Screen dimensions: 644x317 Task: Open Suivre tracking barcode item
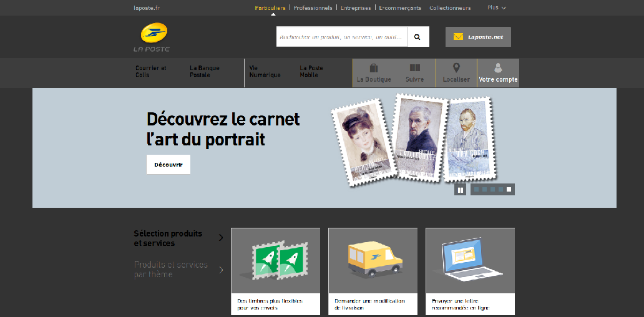click(x=415, y=73)
